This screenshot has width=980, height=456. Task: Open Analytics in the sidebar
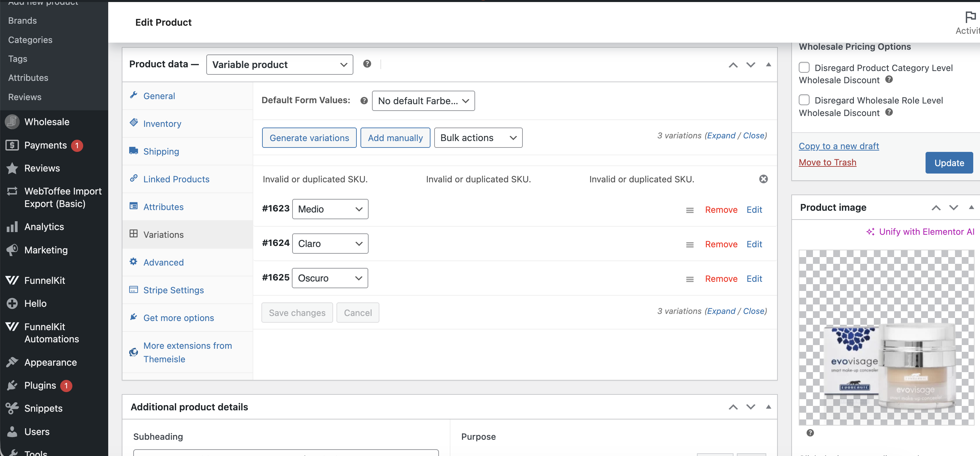click(x=44, y=226)
